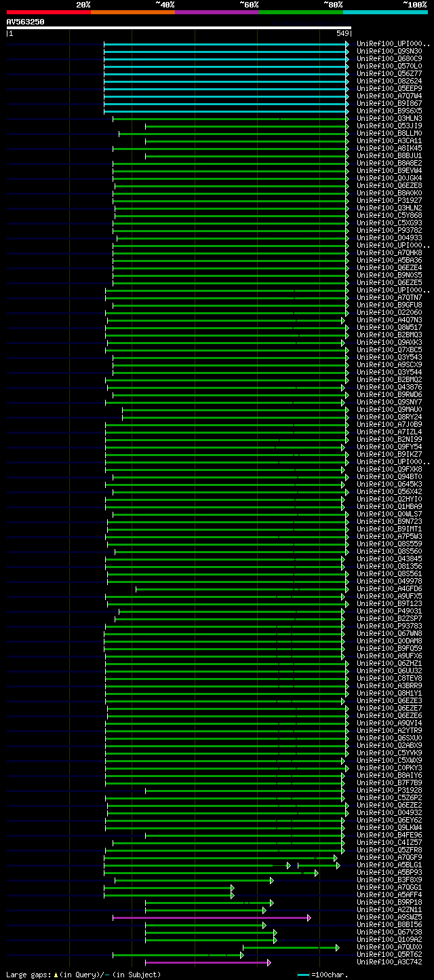Click the Large gaps legend text
This screenshot has width=434, height=980.
83,975
